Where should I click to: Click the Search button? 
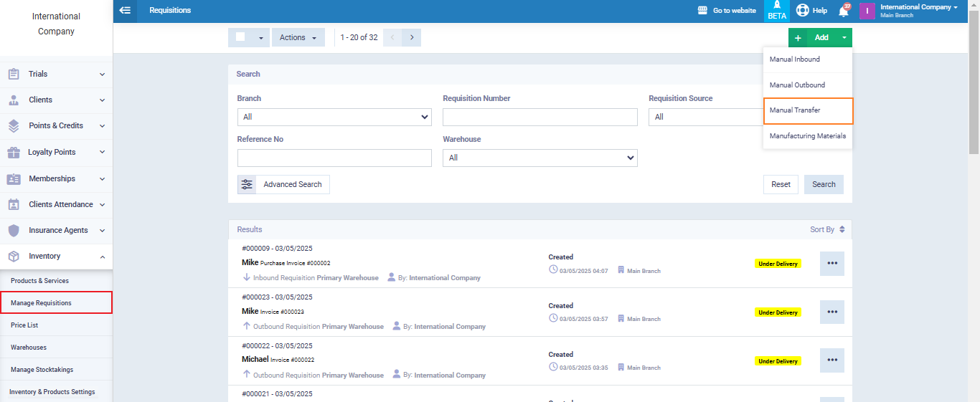pos(824,185)
